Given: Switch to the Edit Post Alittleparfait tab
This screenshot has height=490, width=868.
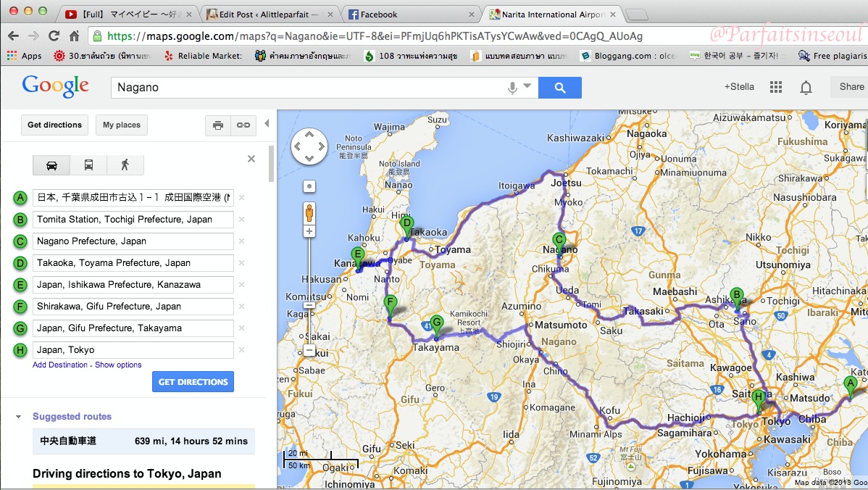Looking at the screenshot, I should (x=269, y=14).
